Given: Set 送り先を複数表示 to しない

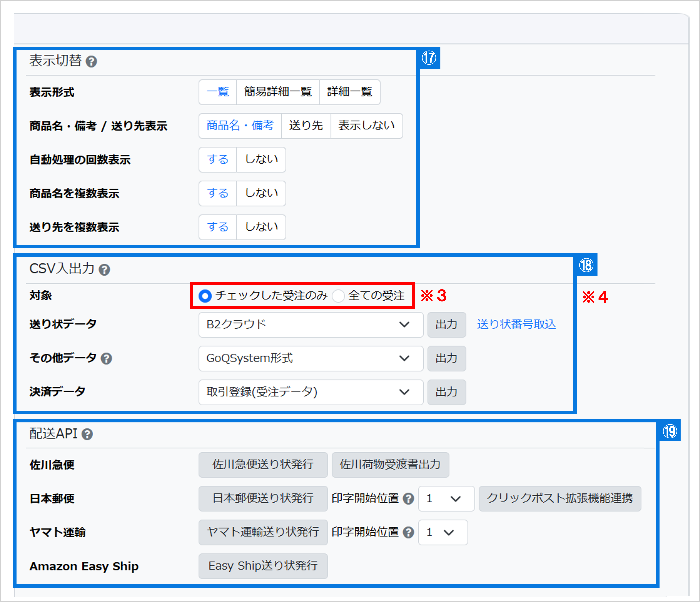Looking at the screenshot, I should click(261, 227).
